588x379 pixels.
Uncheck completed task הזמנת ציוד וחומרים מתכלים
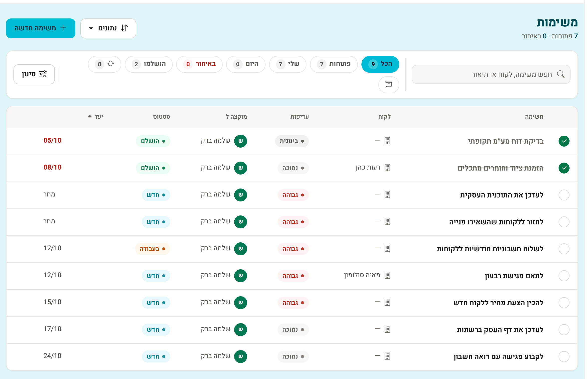564,168
